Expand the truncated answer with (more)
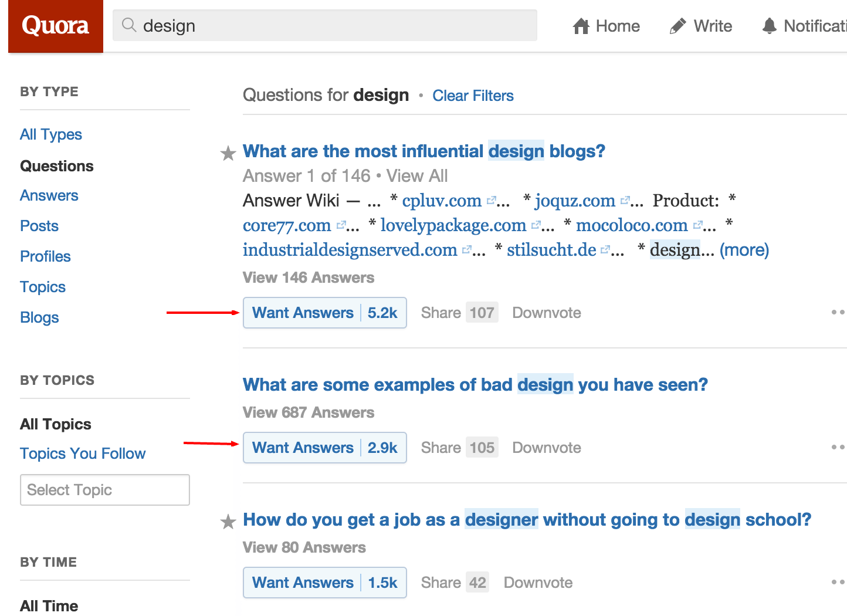Screen dimensions: 847x616 (744, 249)
